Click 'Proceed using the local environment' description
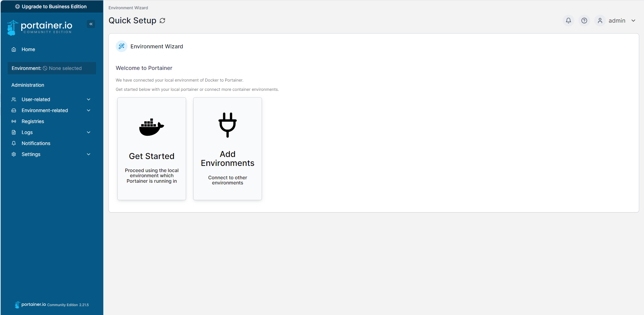Image resolution: width=644 pixels, height=315 pixels. coord(152,175)
